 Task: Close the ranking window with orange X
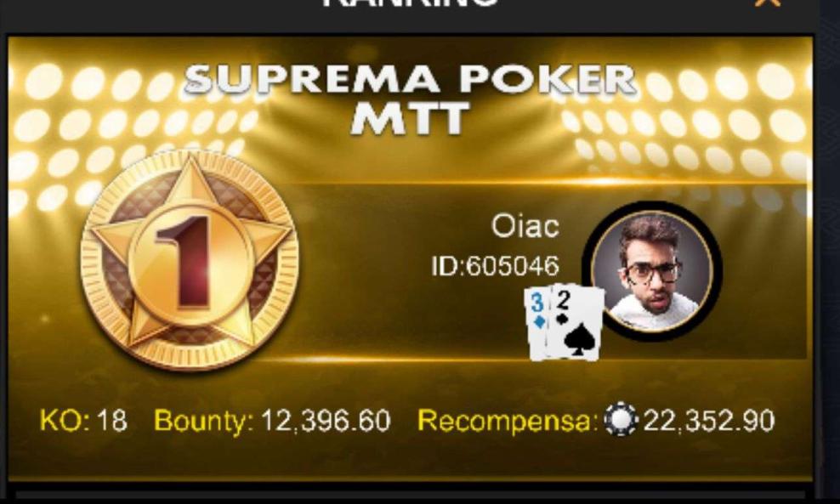click(x=767, y=3)
